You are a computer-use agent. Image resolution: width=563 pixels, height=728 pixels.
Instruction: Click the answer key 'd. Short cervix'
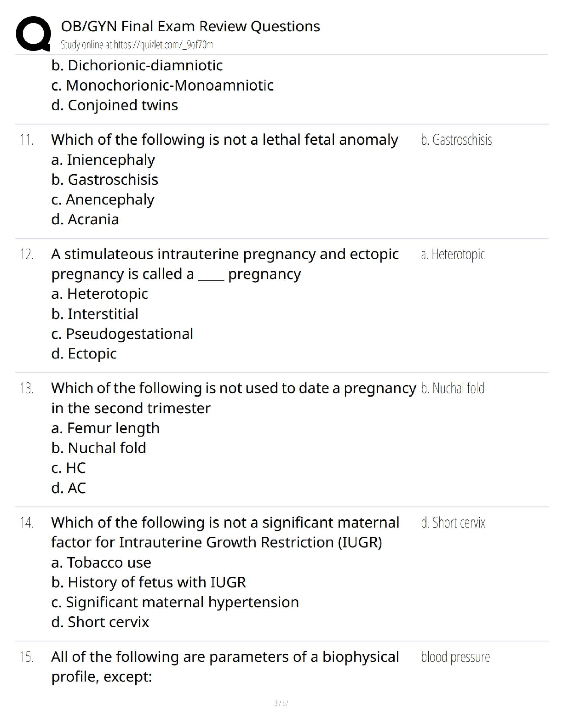[x=453, y=523]
